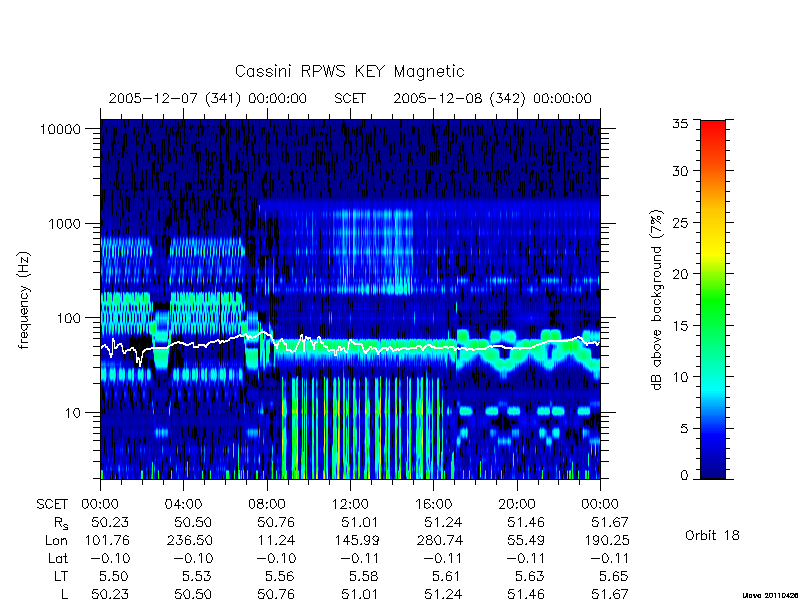
Task: Click the 1000 tick on the frequency axis
Action: pos(64,223)
